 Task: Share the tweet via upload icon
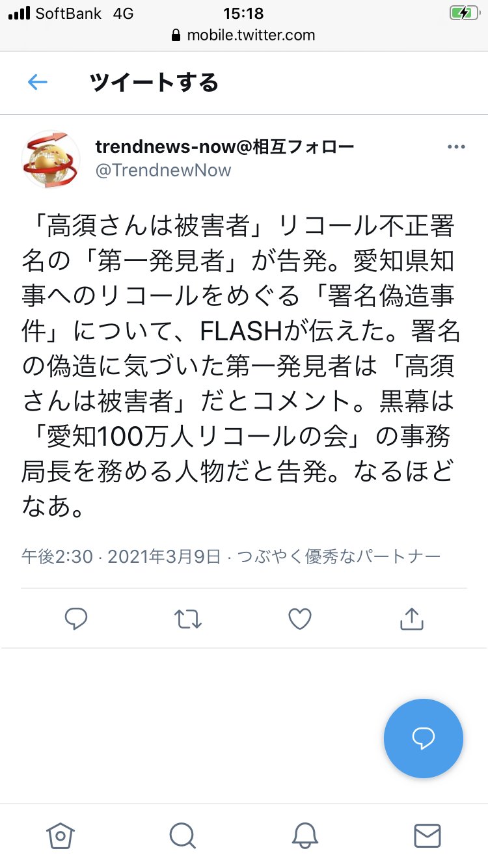[x=411, y=619]
